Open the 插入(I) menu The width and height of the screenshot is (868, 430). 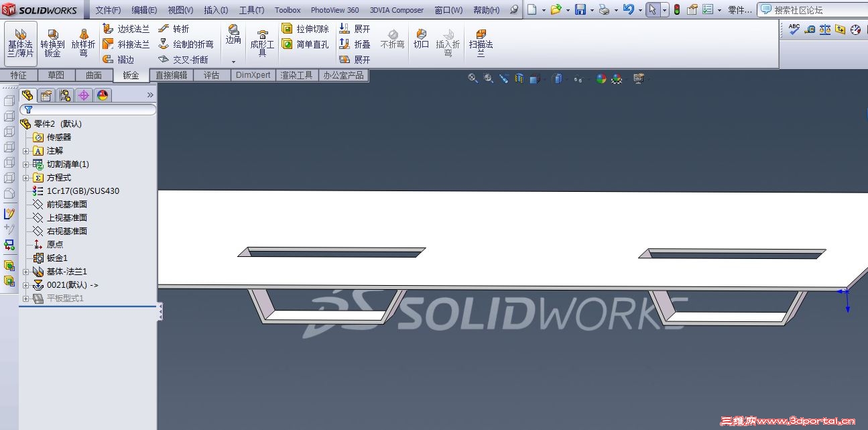point(215,10)
